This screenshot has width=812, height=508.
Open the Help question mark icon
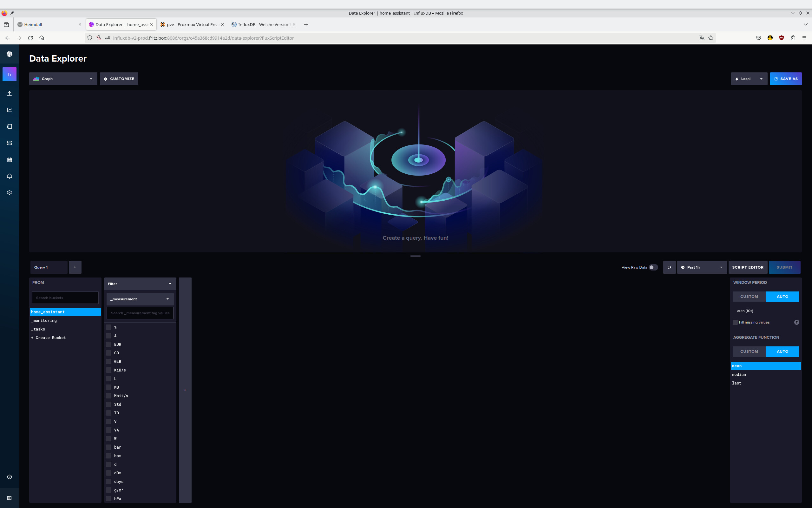click(10, 477)
